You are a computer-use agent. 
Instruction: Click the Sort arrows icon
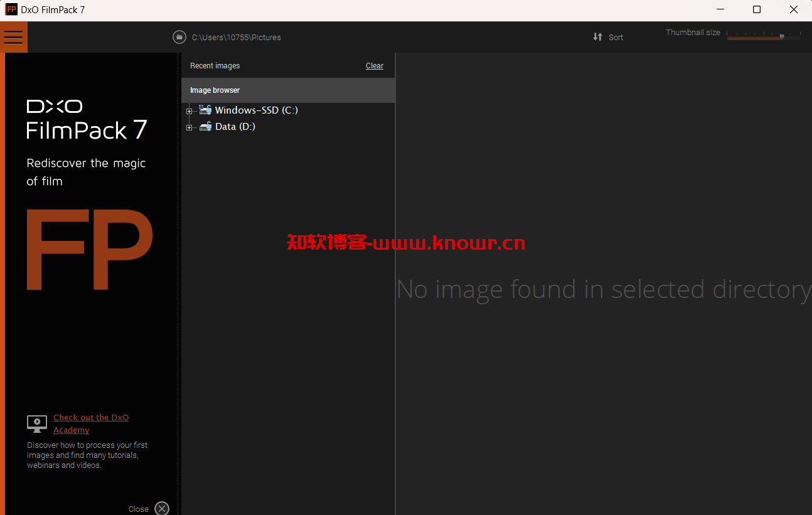(x=597, y=37)
